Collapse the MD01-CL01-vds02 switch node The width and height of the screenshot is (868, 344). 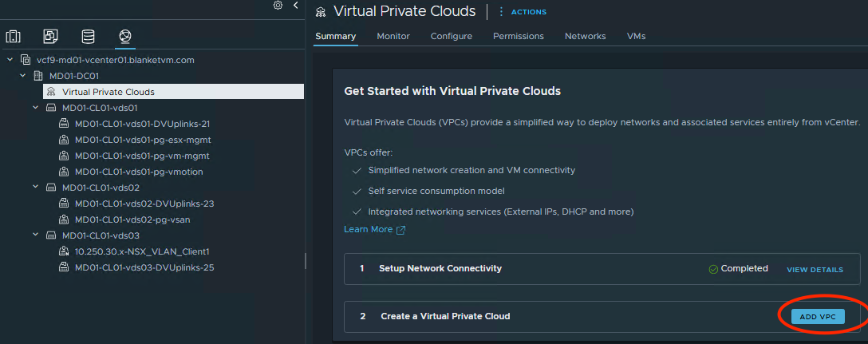[36, 188]
